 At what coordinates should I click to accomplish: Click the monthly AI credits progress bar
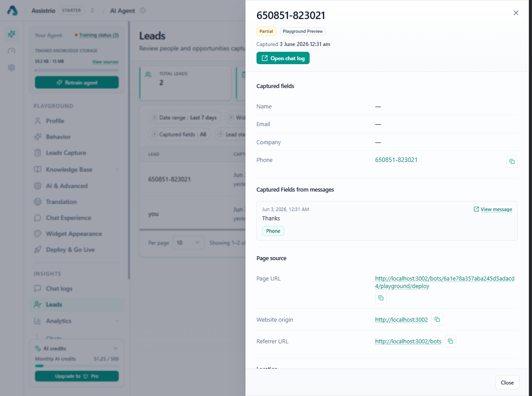pyautogui.click(x=77, y=366)
